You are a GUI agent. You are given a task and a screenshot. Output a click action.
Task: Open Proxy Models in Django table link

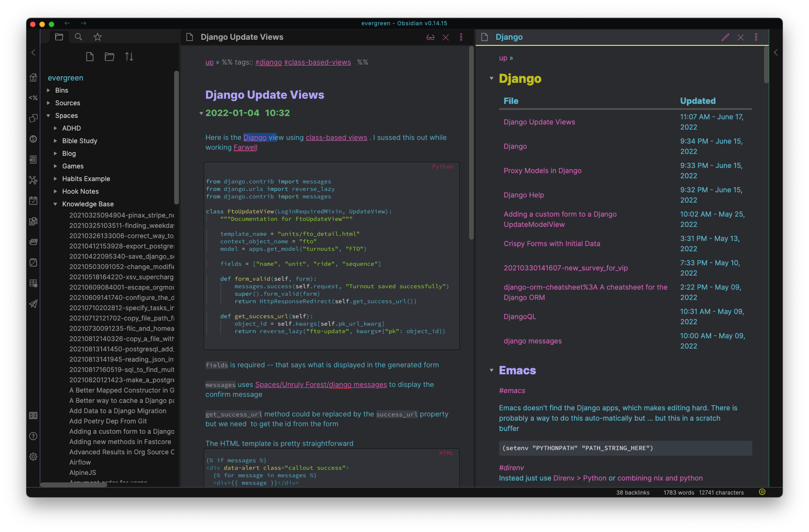pos(542,171)
